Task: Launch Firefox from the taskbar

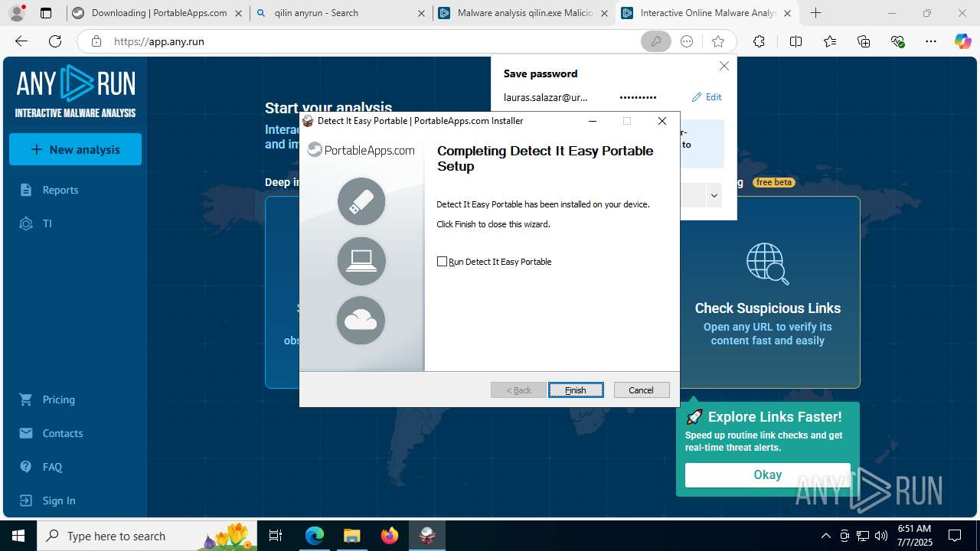Action: pos(389,536)
